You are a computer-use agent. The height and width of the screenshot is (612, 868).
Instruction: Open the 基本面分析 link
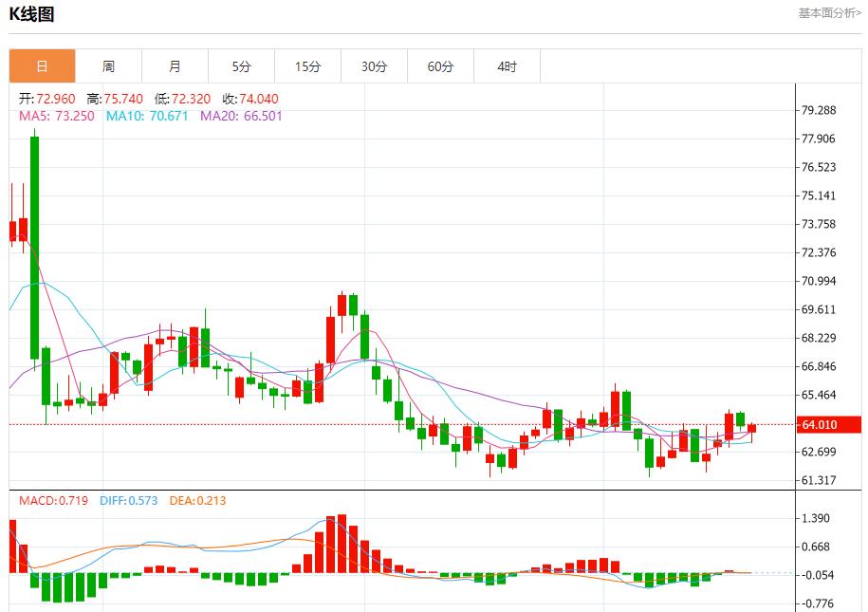point(823,13)
